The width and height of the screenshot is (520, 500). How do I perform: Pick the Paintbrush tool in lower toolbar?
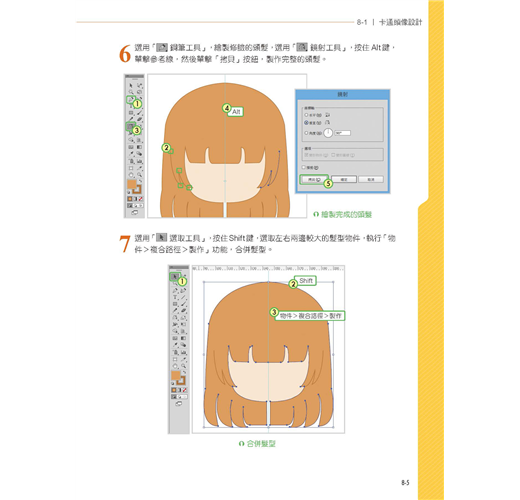[184, 303]
